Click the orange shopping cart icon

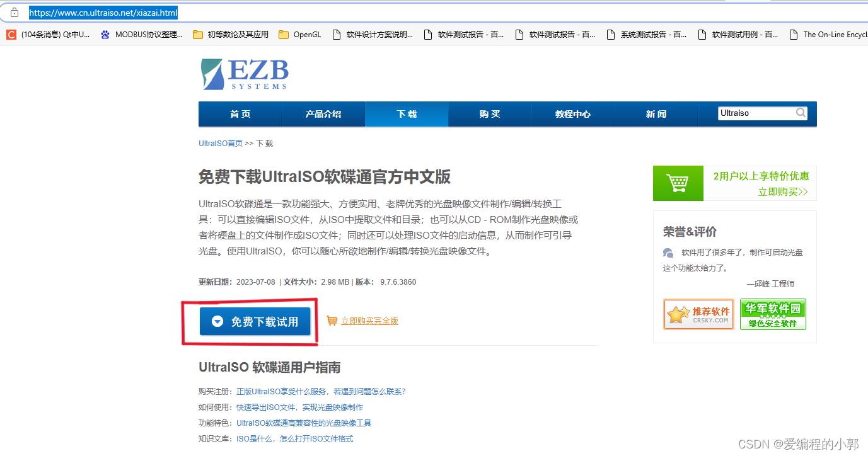point(332,321)
